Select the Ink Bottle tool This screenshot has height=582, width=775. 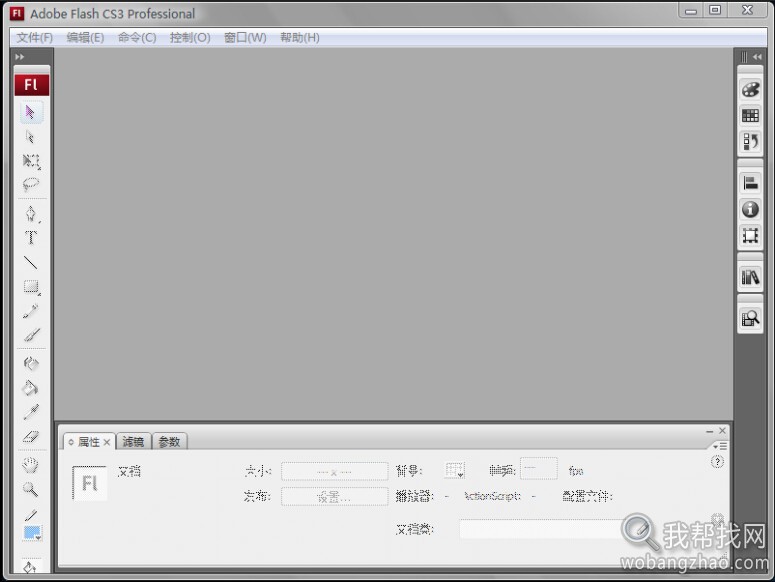point(31,364)
